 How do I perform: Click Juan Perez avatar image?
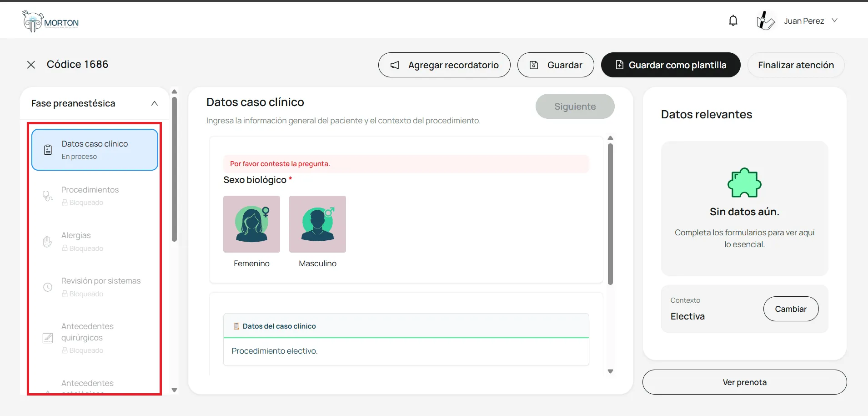click(x=766, y=20)
